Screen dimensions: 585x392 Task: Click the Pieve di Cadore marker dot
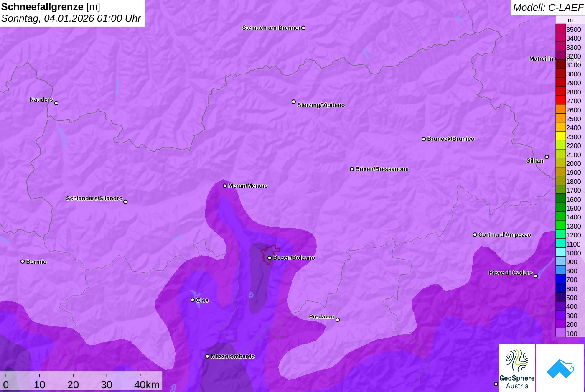tap(536, 276)
